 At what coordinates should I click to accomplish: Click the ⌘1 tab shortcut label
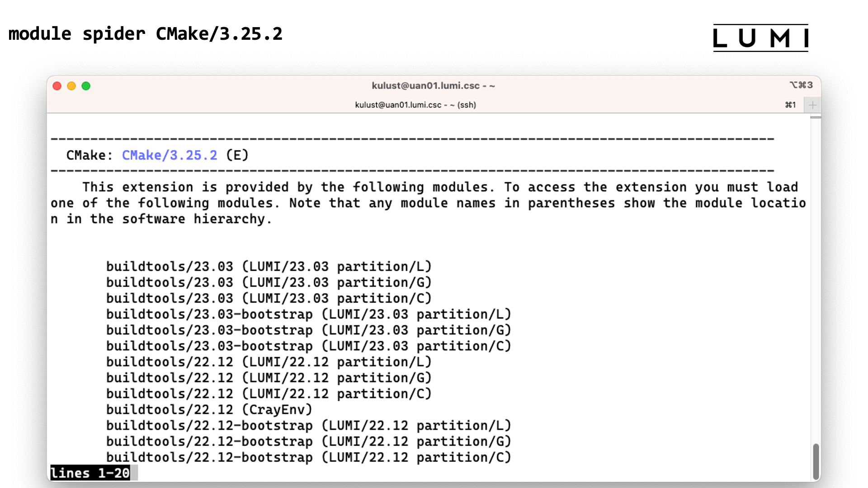coord(790,105)
